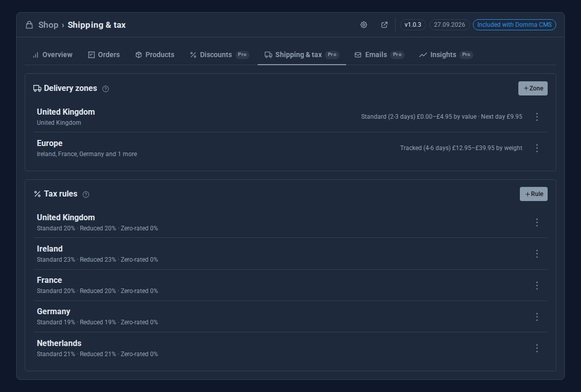Open the settings gear icon

(x=364, y=25)
